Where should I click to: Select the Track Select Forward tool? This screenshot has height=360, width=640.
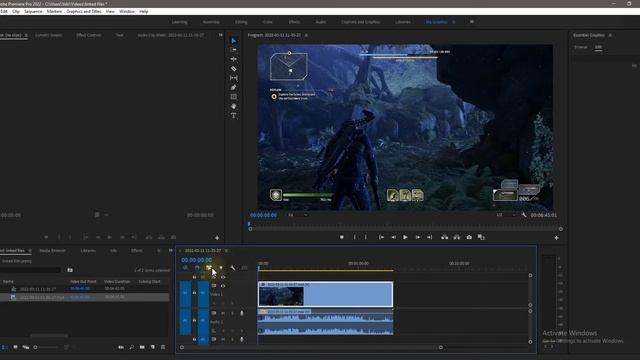pyautogui.click(x=233, y=50)
